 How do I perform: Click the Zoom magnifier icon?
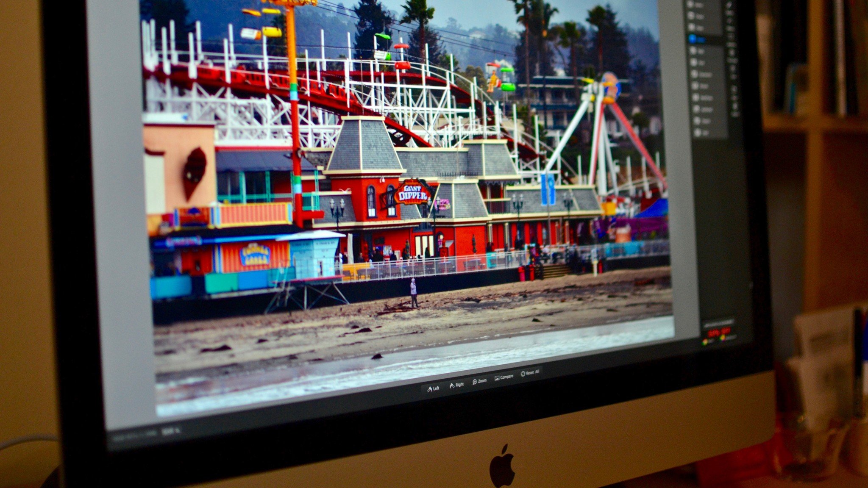475,382
